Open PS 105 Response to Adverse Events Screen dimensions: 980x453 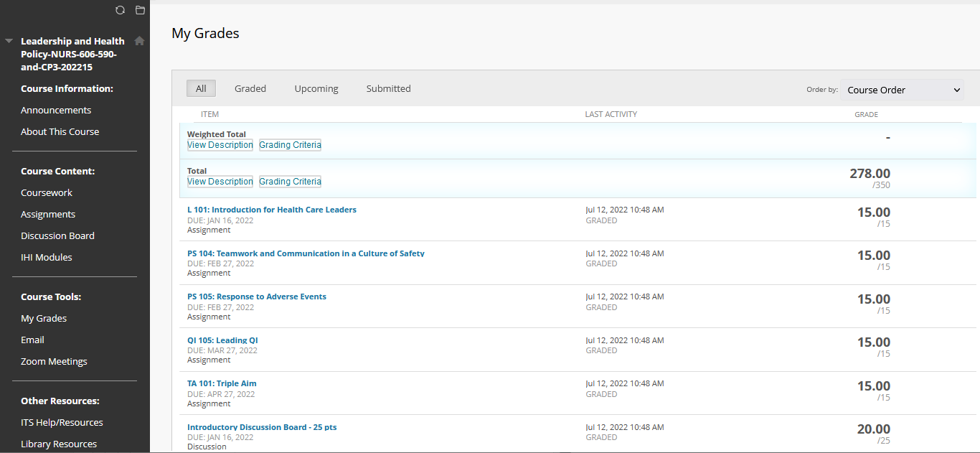point(256,296)
